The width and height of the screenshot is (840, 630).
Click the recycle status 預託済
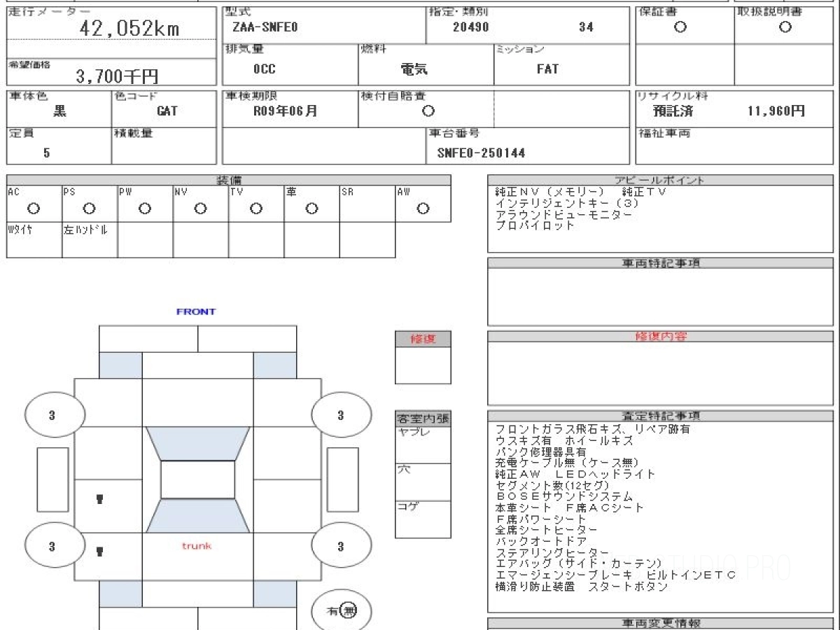pyautogui.click(x=673, y=111)
